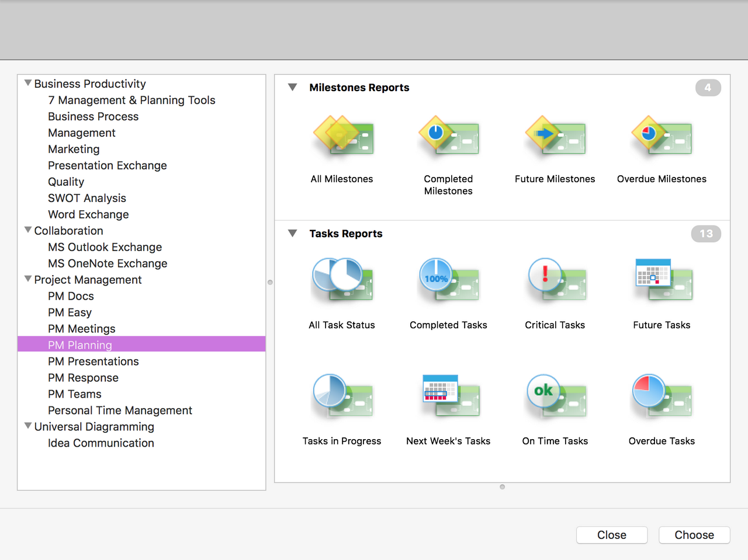Screen dimensions: 748x560
Task: Collapse the Milestones Reports section
Action: tap(293, 88)
